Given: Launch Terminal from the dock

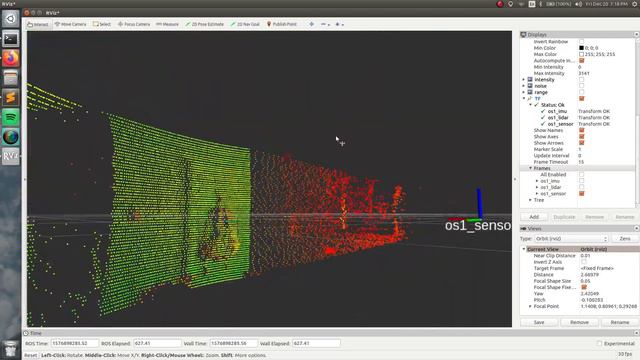Looking at the screenshot, I should (x=11, y=39).
